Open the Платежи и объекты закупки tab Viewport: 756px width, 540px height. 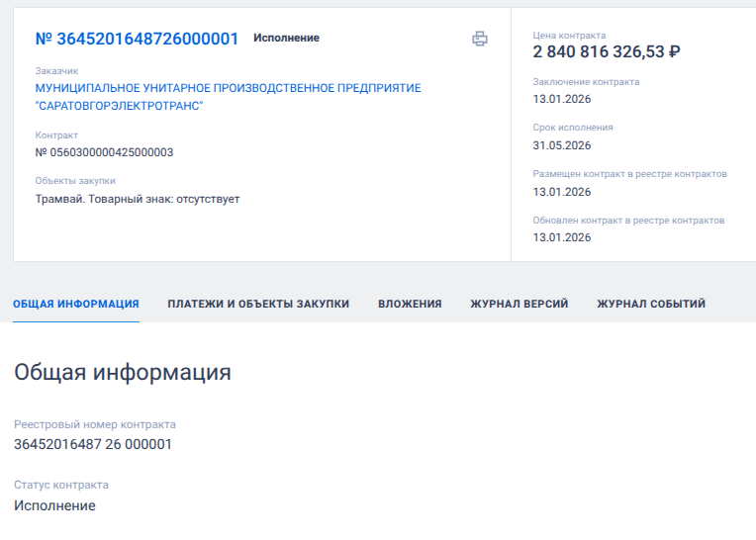pyautogui.click(x=258, y=304)
